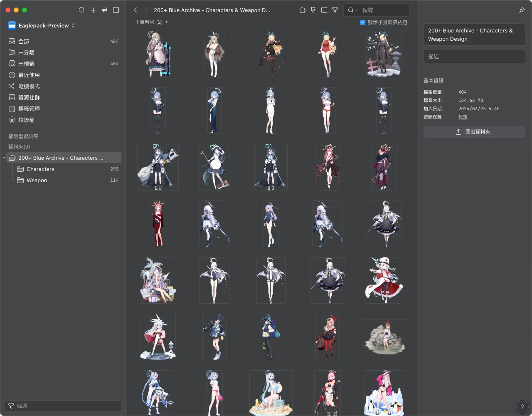Click the plus add-new icon
This screenshot has width=532, height=416.
point(93,10)
